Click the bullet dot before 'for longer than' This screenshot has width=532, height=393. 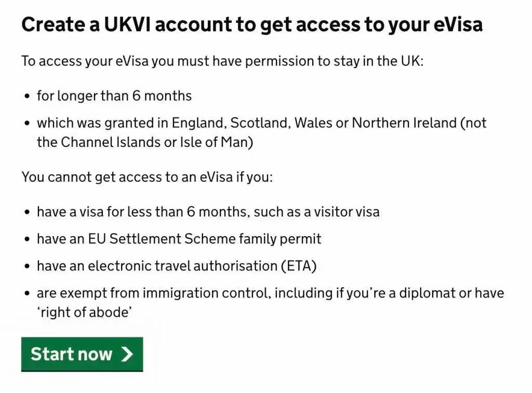pos(28,96)
